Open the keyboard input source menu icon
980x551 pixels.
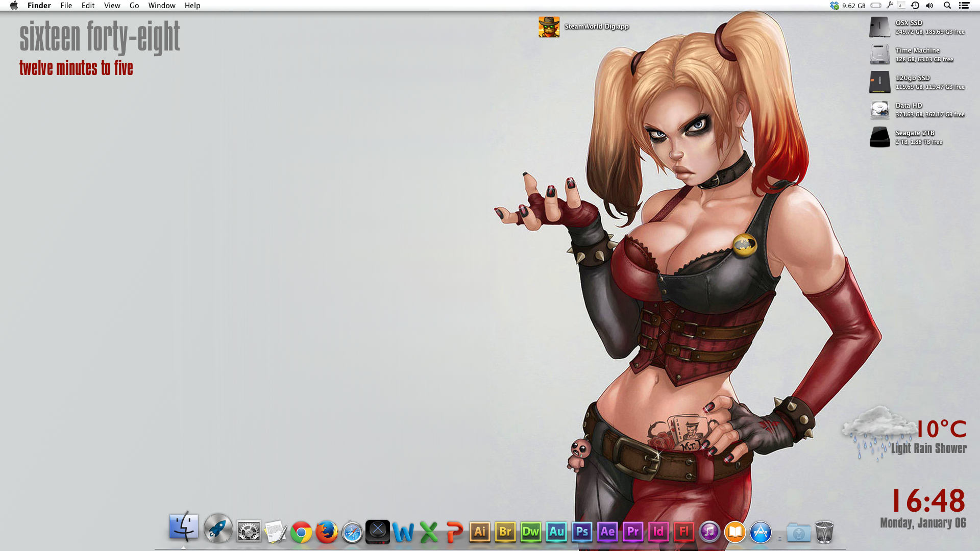click(901, 6)
